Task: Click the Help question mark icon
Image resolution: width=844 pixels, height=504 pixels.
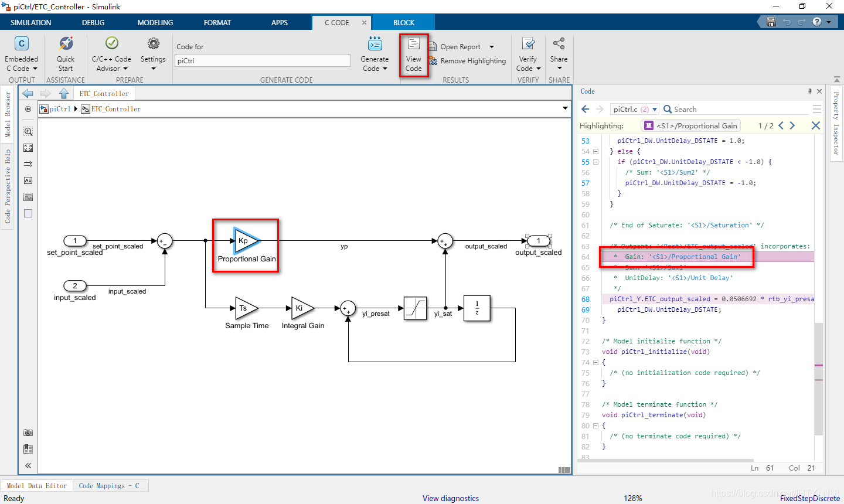Action: tap(817, 22)
